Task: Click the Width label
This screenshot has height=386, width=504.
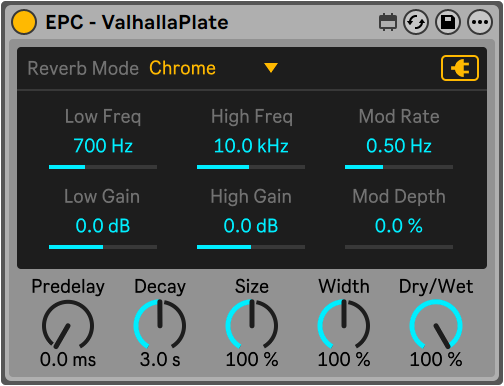Action: coord(344,286)
